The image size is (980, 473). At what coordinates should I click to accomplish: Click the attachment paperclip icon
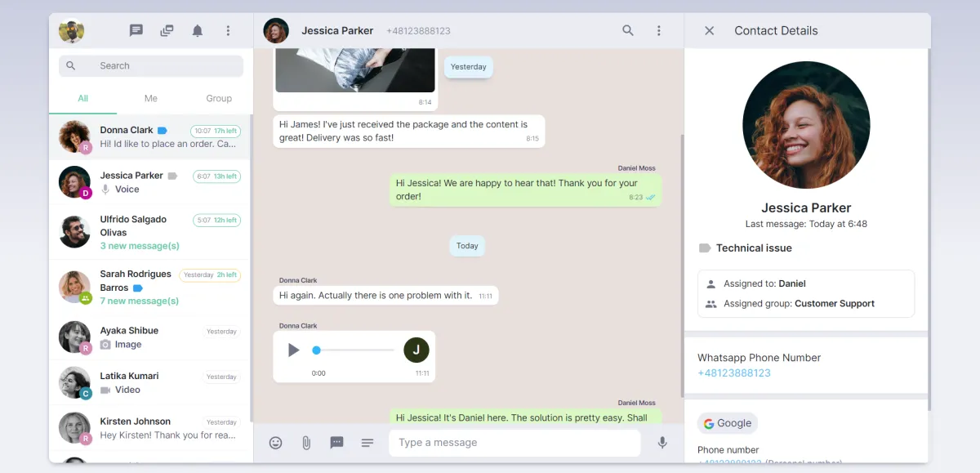click(306, 442)
